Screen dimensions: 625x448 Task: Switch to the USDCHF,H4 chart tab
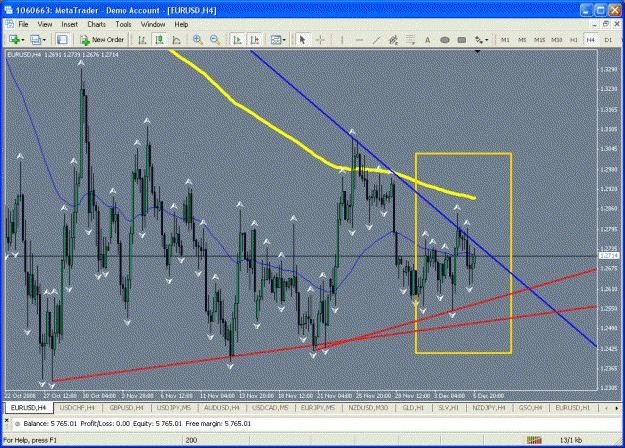[x=77, y=408]
